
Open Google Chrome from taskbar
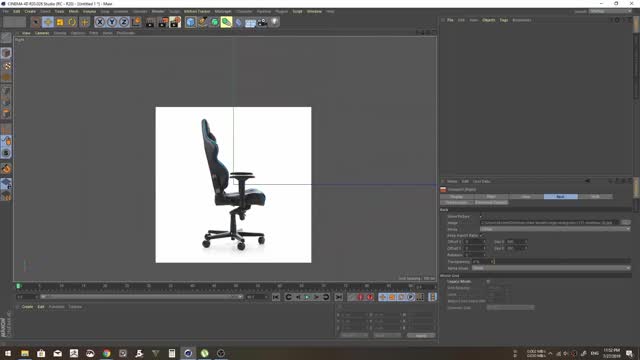click(107, 353)
